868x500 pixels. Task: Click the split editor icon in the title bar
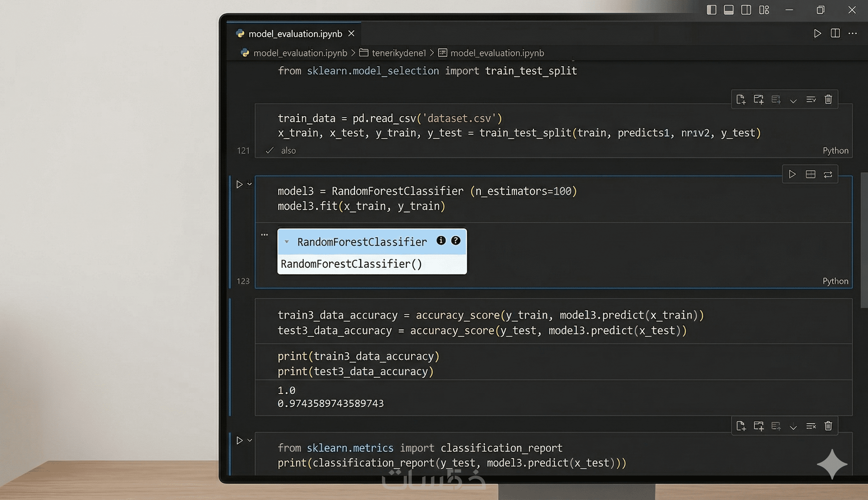835,33
